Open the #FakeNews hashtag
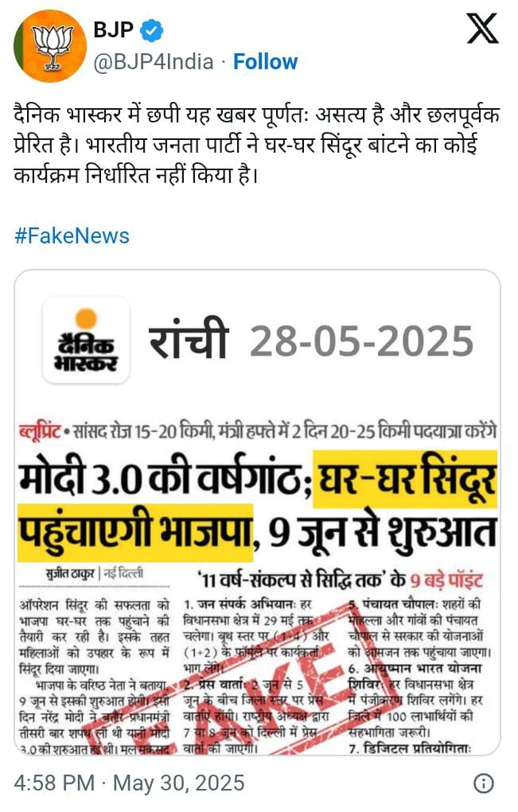The image size is (518, 812). pyautogui.click(x=72, y=235)
